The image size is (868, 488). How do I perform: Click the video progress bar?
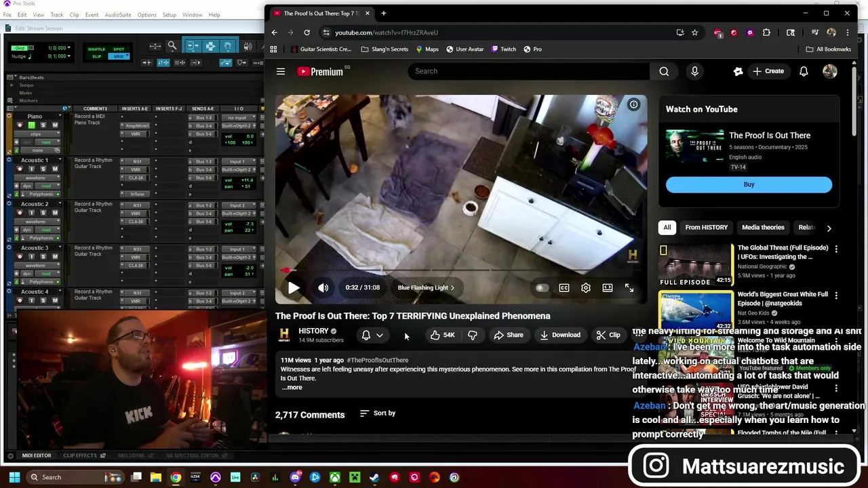click(461, 271)
